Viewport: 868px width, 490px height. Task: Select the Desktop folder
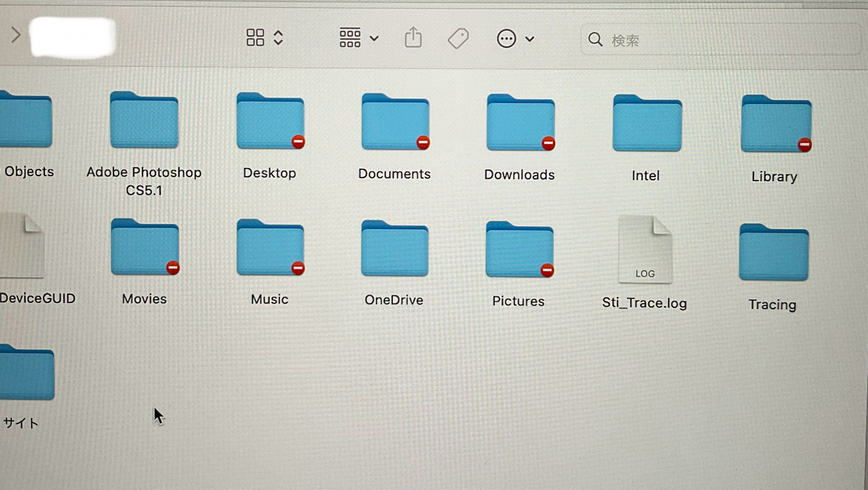click(x=270, y=121)
